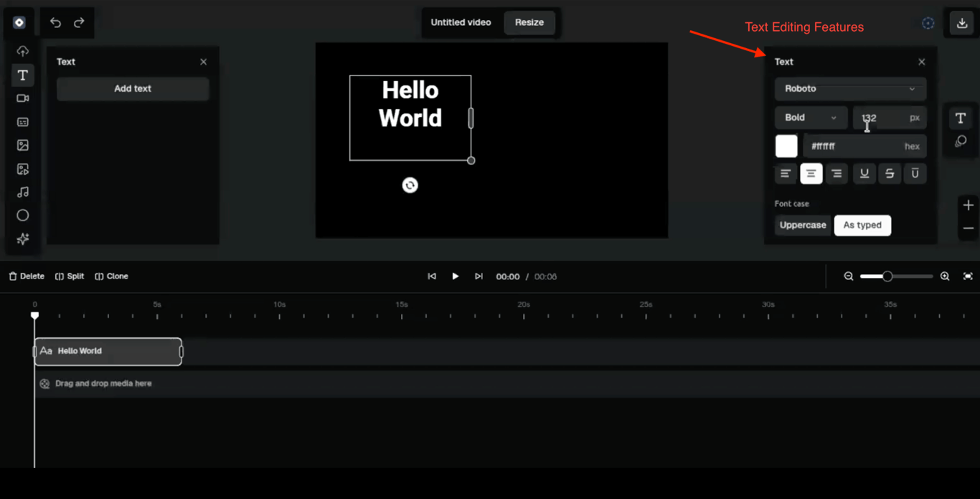980x499 pixels.
Task: Click the Add text button
Action: coord(133,89)
